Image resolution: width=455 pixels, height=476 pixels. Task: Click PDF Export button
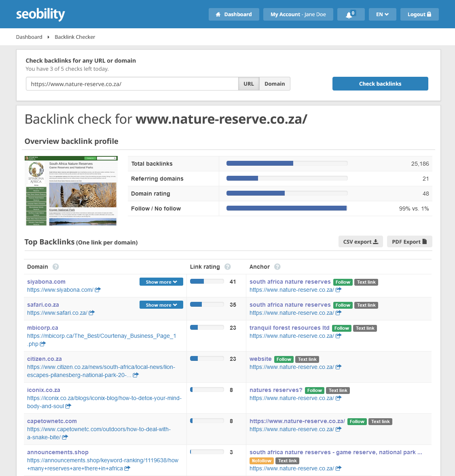409,242
